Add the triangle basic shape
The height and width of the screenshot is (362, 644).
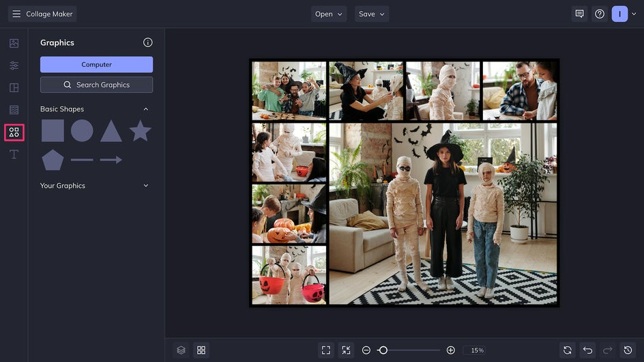[x=111, y=131]
